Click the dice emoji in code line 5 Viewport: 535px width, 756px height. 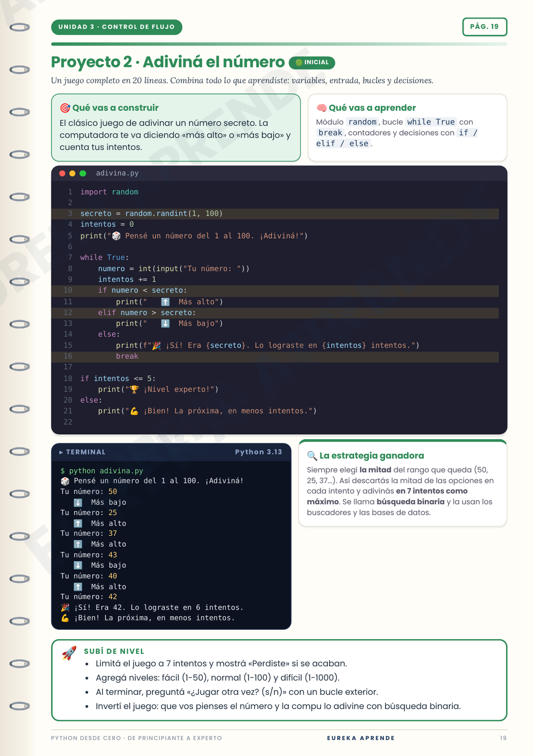click(x=116, y=236)
